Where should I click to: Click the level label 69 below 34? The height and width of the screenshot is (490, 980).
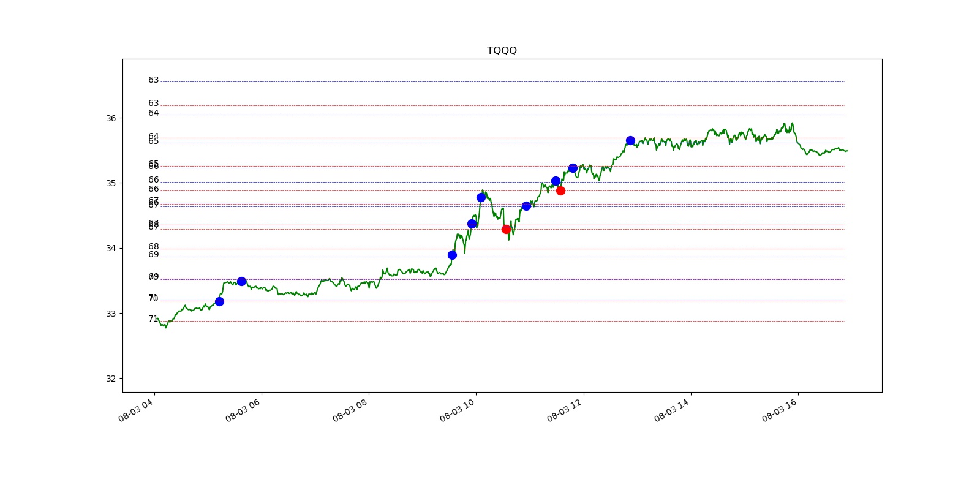point(153,255)
